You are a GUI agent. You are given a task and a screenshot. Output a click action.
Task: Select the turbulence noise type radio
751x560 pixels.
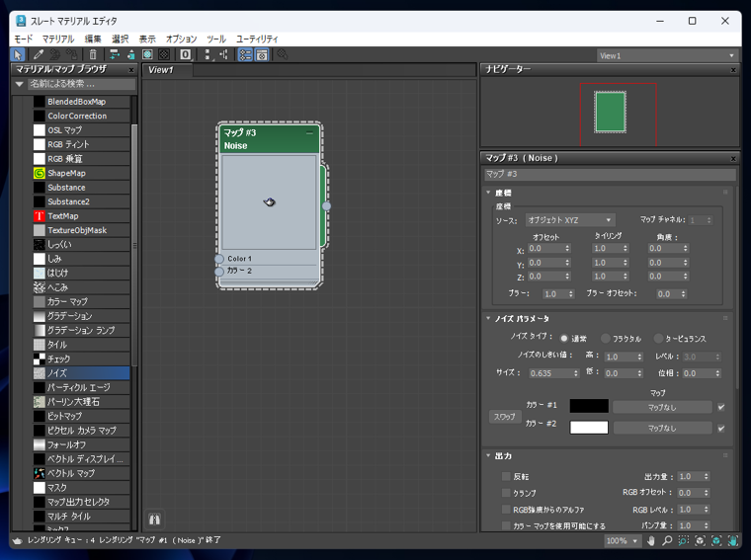(x=658, y=339)
